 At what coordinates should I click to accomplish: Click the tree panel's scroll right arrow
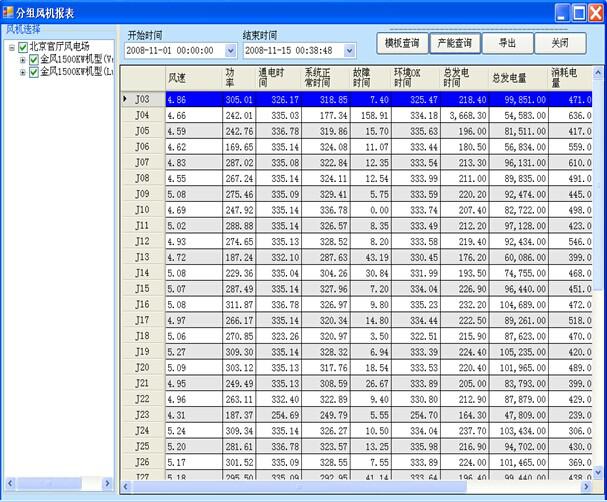108,483
